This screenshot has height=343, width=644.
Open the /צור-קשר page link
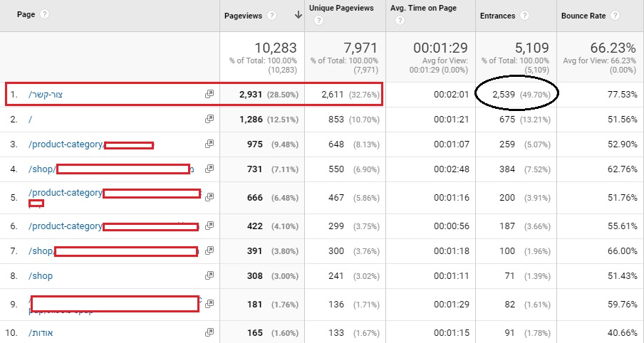pyautogui.click(x=46, y=95)
